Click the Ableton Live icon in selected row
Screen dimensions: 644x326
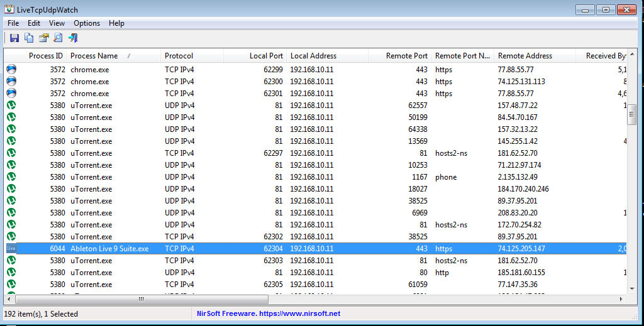11,248
